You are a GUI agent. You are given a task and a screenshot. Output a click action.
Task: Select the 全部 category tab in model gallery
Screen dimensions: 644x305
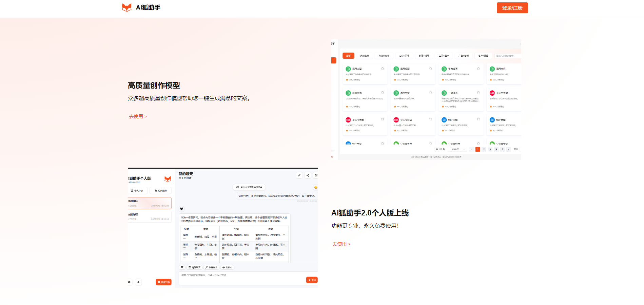pyautogui.click(x=348, y=56)
